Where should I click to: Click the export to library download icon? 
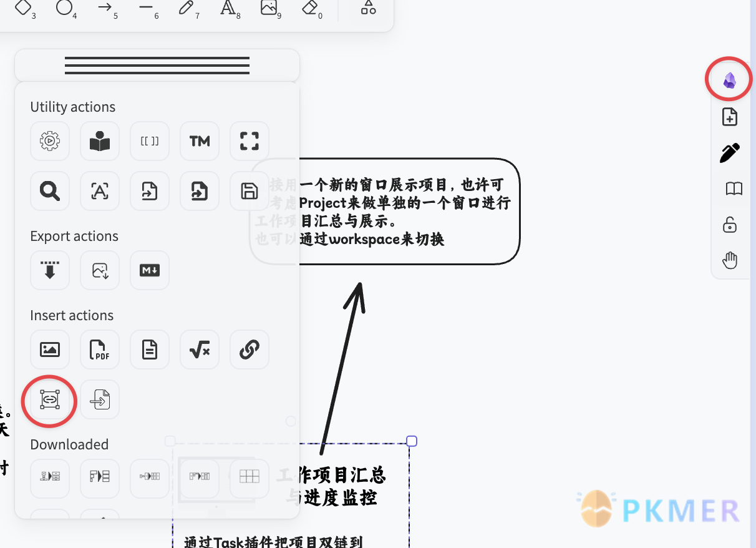(50, 270)
